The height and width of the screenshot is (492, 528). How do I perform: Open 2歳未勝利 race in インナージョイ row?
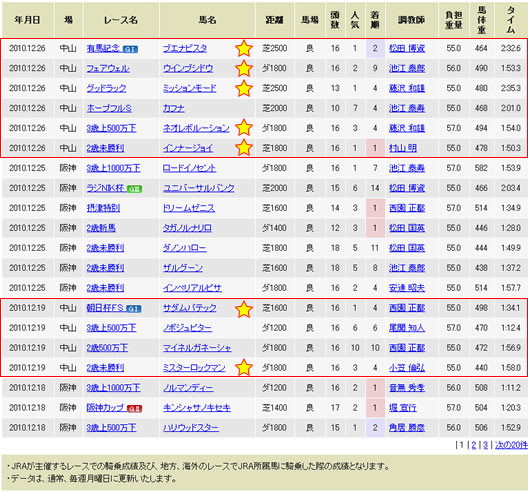point(105,148)
